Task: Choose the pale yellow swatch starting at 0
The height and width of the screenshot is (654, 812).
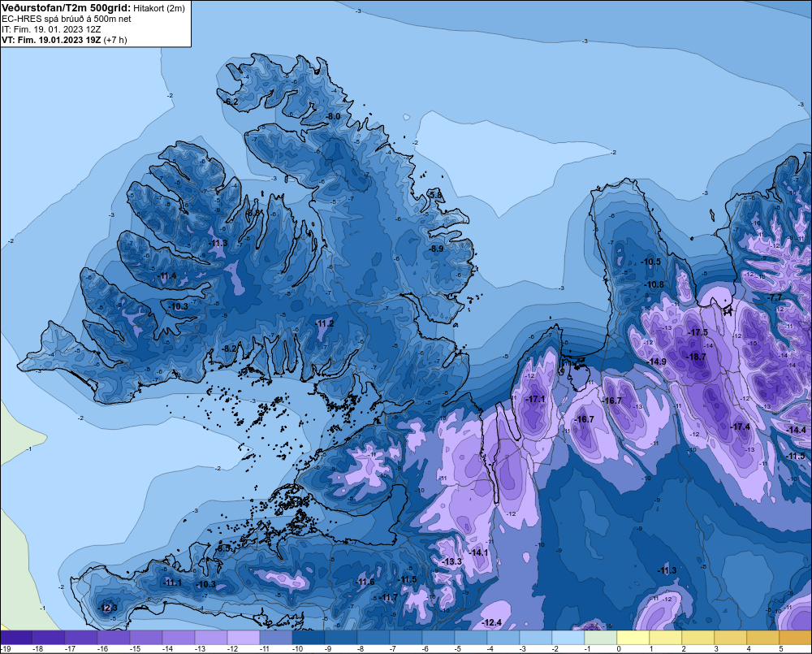Action: coord(633,638)
